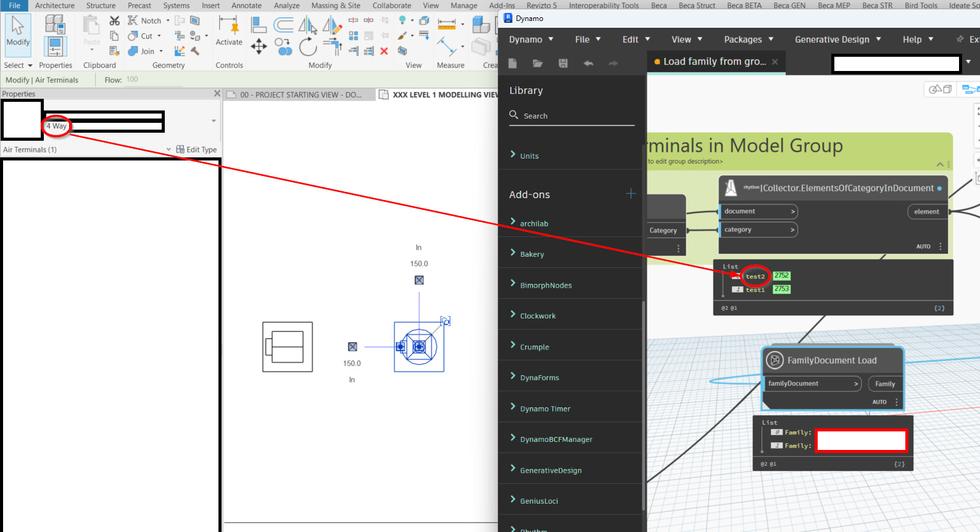Click the red Delete X icon
This screenshot has height=532, width=980.
pos(384,51)
